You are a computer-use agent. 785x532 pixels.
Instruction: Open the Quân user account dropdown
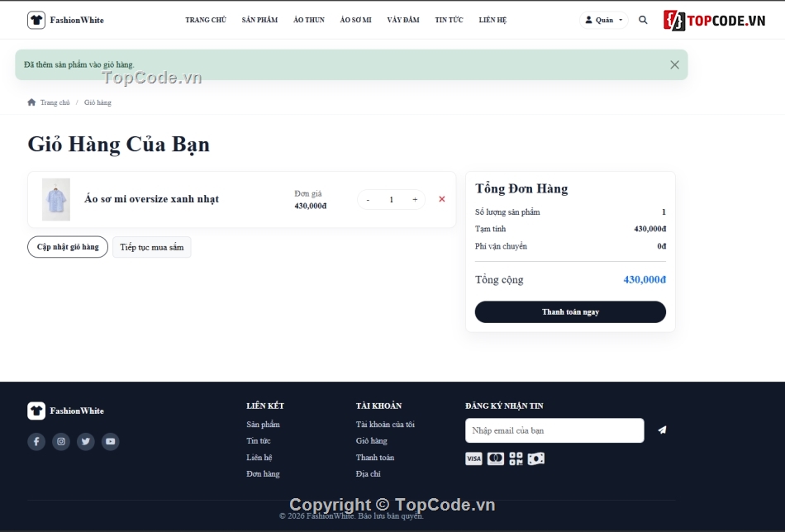pyautogui.click(x=604, y=20)
